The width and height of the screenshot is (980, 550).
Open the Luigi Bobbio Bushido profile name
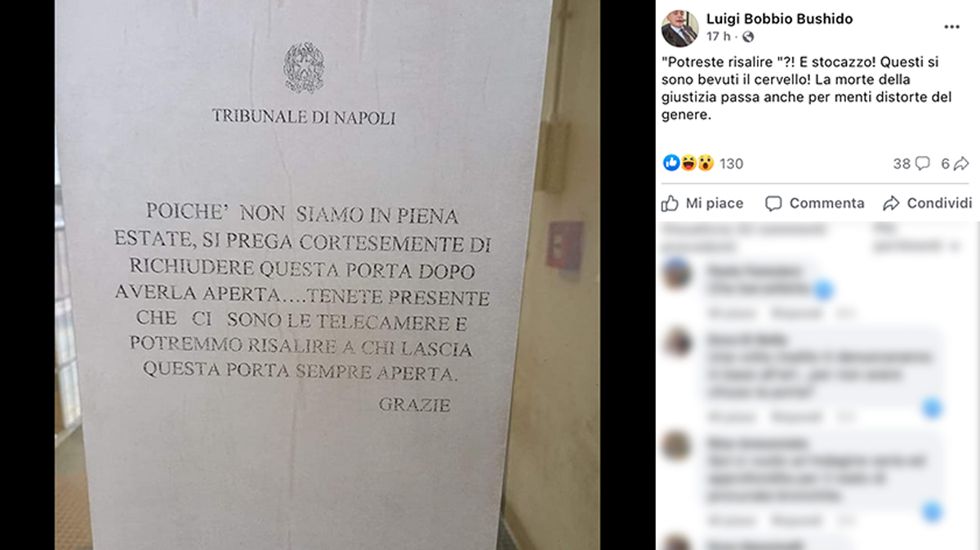779,19
